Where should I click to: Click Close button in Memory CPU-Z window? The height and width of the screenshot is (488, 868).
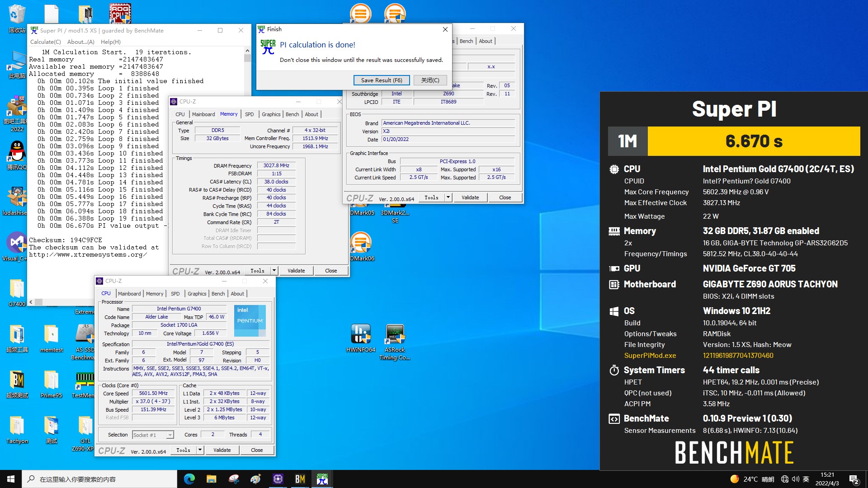coord(331,271)
